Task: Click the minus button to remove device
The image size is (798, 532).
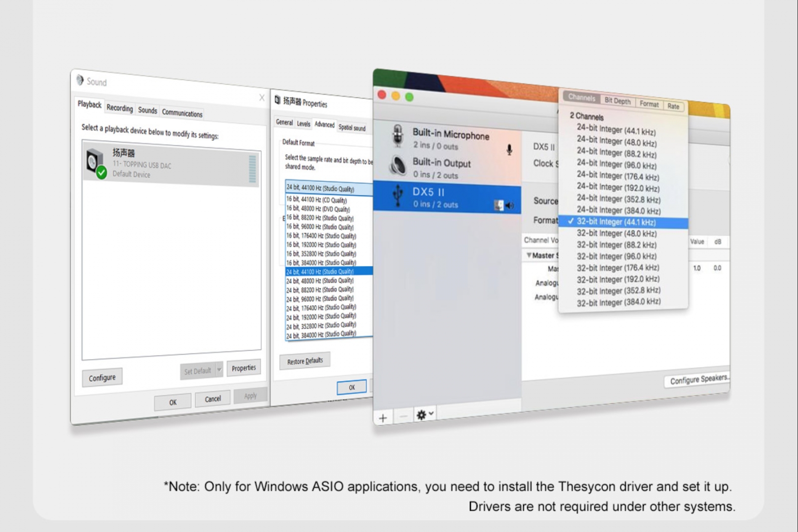Action: (403, 417)
